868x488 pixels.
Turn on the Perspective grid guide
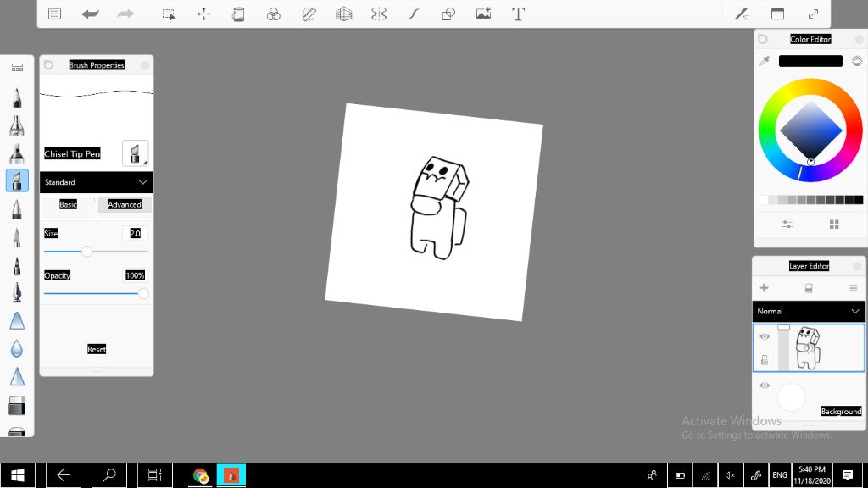(x=344, y=14)
